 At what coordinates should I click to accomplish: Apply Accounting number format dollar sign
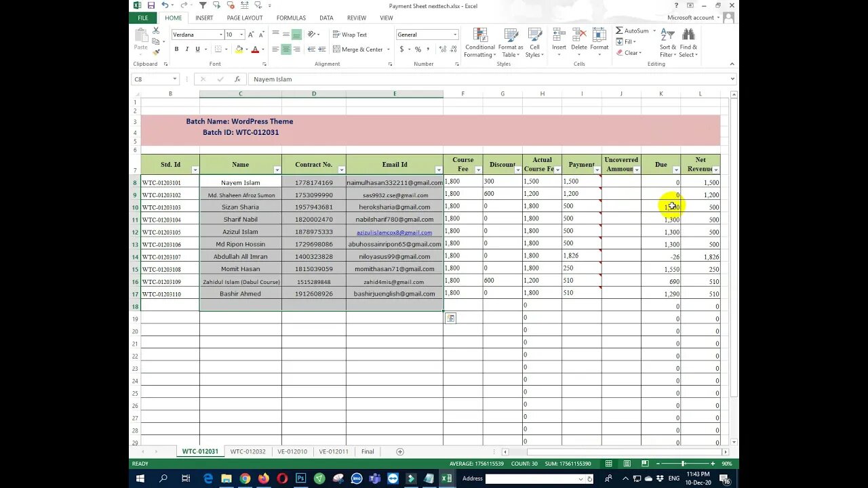[401, 49]
